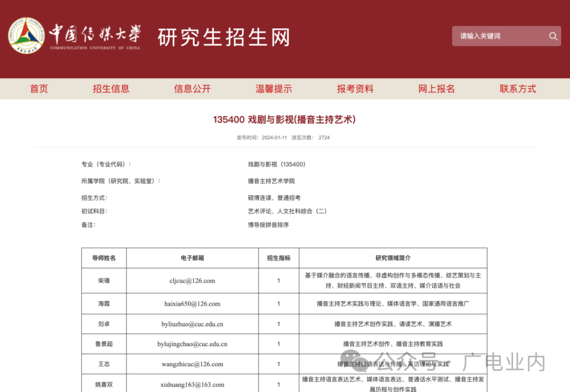This screenshot has height=392, width=570.
Task: Select the 报考资料 menu item
Action: click(355, 89)
